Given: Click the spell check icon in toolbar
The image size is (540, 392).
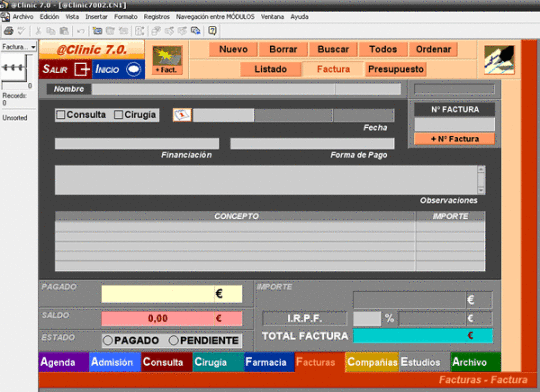Looking at the screenshot, I should tap(21, 31).
